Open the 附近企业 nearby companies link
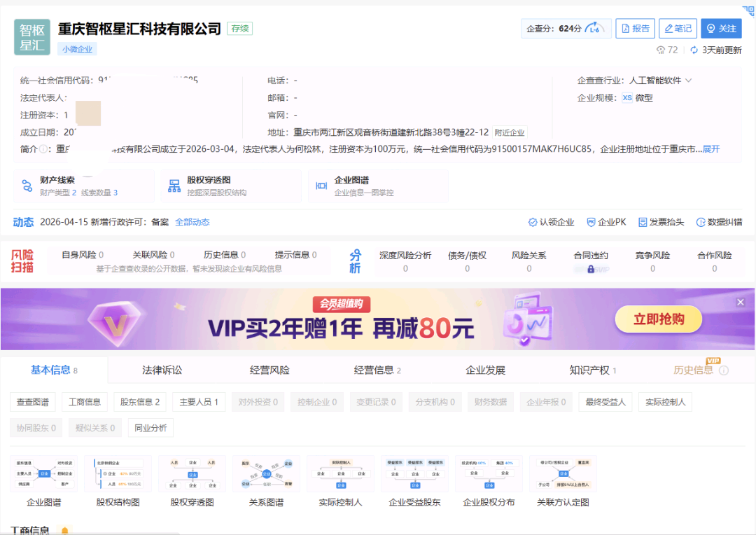The height and width of the screenshot is (535, 756). (x=510, y=132)
